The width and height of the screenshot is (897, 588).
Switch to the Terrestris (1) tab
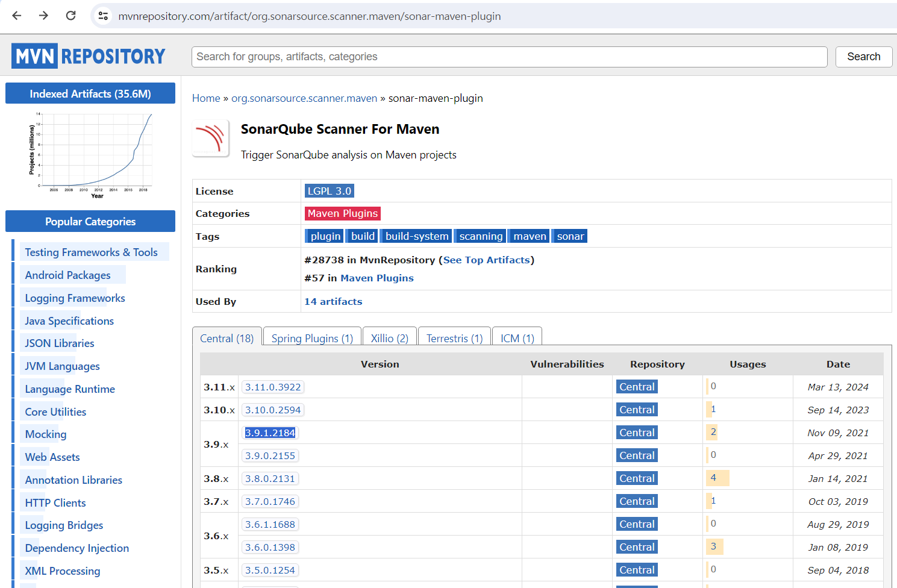455,338
